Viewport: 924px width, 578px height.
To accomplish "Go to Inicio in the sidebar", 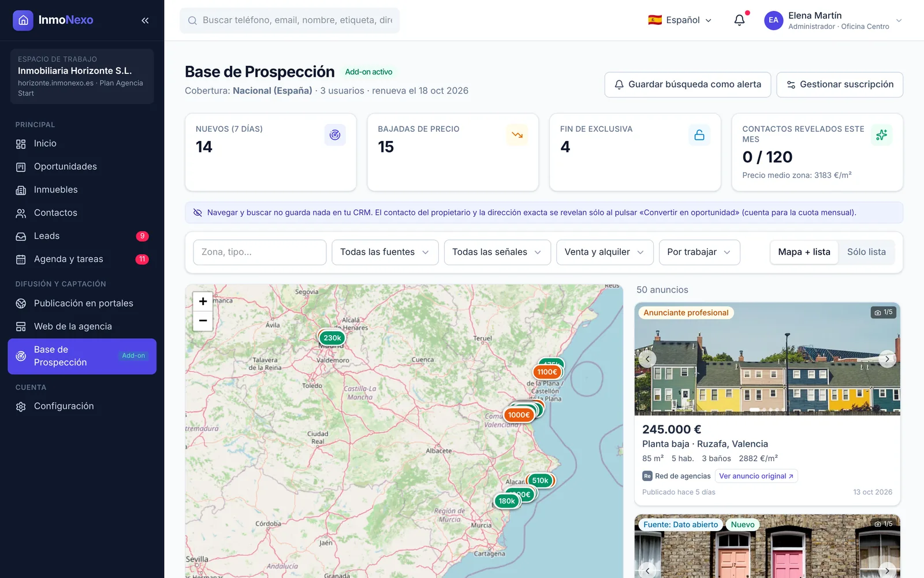I will [x=82, y=143].
